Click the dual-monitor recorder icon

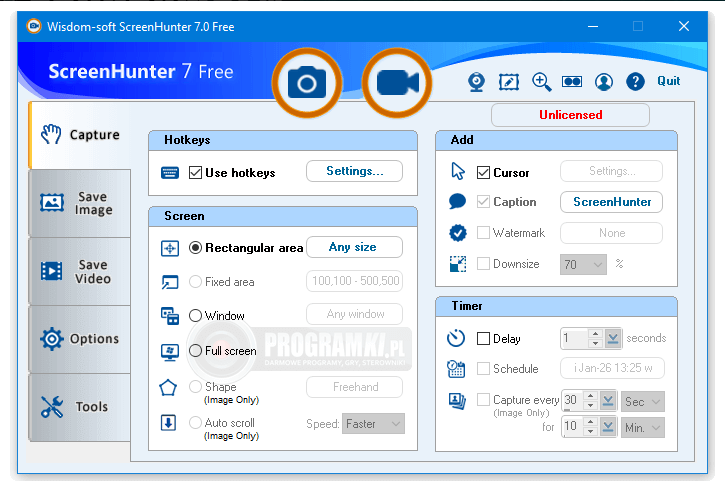pos(572,82)
